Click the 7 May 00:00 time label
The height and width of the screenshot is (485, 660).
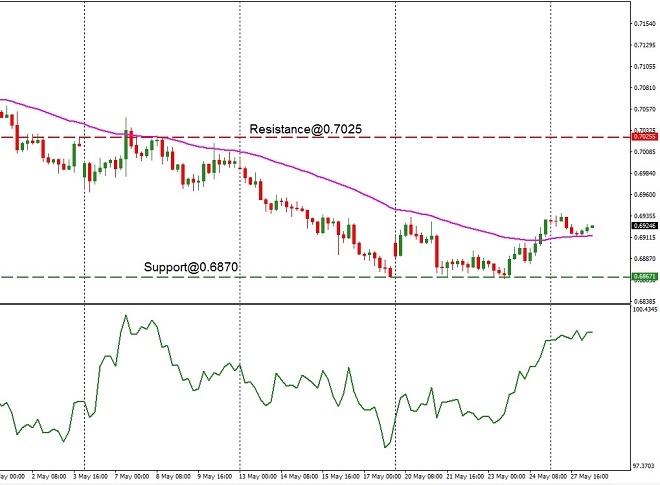pyautogui.click(x=132, y=477)
